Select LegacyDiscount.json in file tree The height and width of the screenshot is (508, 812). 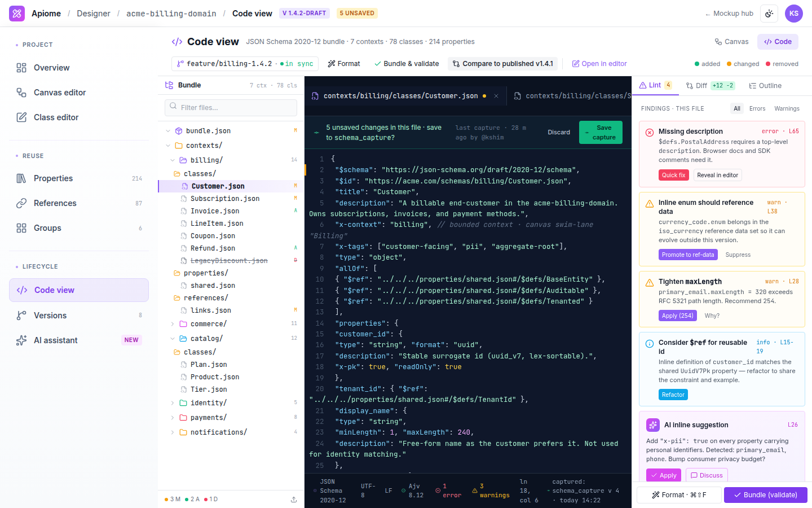[231, 261]
